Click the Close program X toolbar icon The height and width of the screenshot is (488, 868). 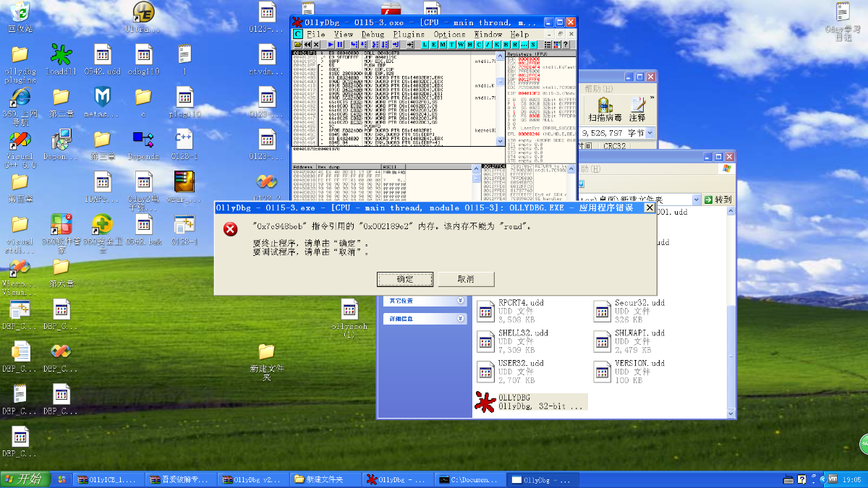point(316,45)
